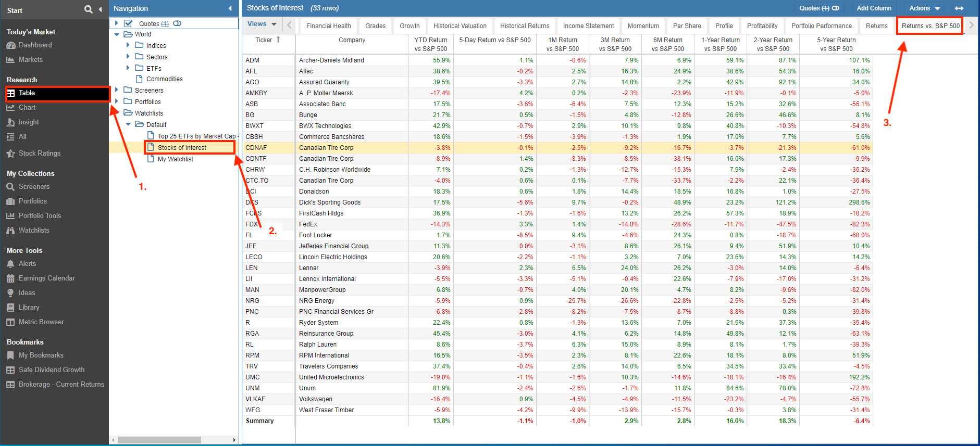
Task: Switch to the Growth tab
Action: [410, 26]
